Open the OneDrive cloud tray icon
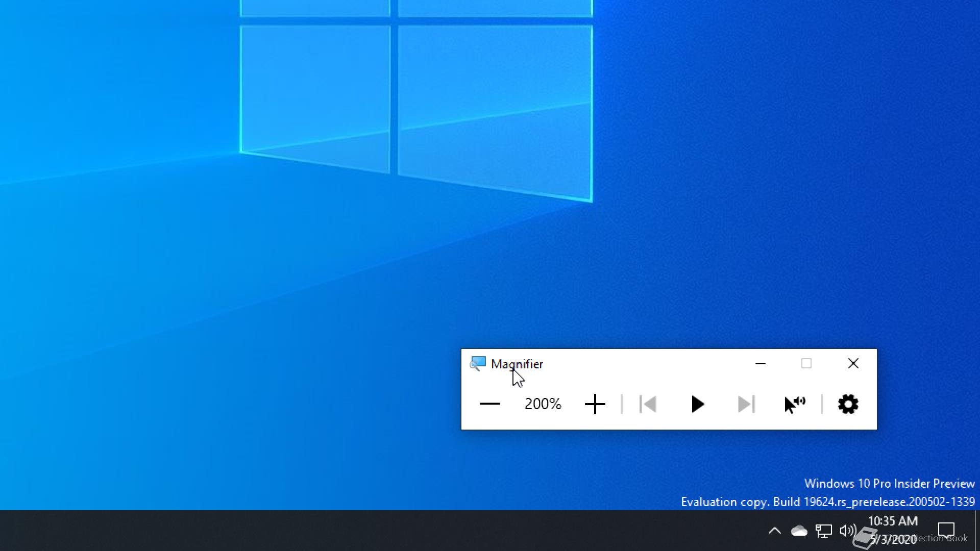 pos(799,531)
